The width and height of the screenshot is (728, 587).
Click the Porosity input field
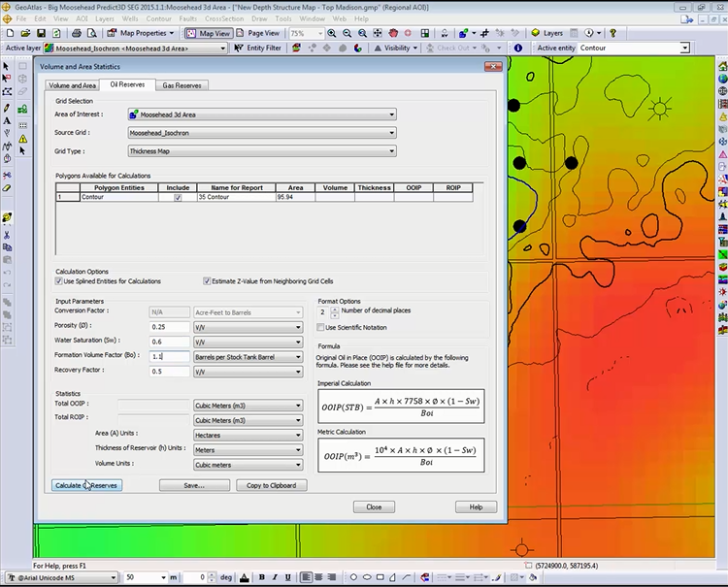coord(170,327)
